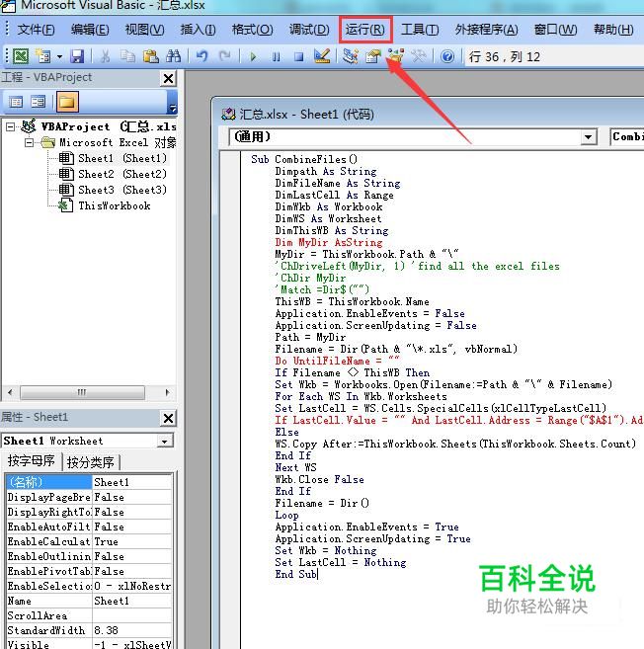
Task: Switch to the 按分类序 tab
Action: click(90, 462)
